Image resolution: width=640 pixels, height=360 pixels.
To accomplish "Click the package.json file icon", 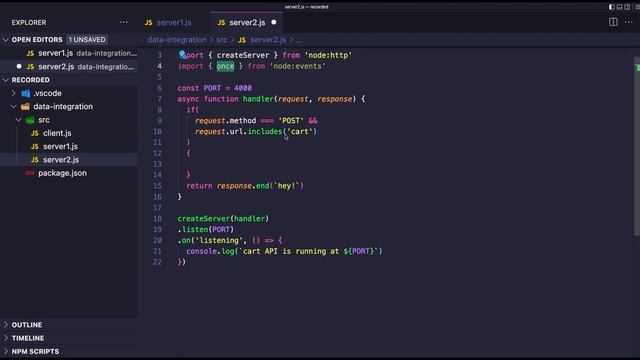I will pyautogui.click(x=30, y=173).
